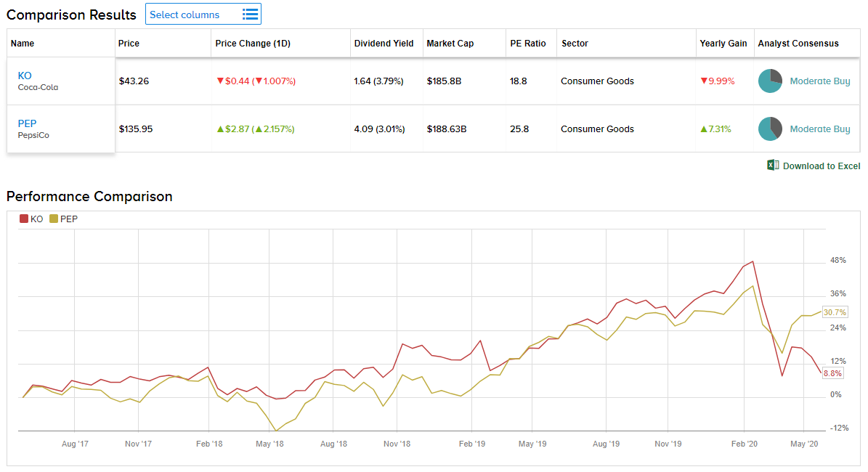The height and width of the screenshot is (472, 868).
Task: Toggle the PEP series in chart legend
Action: pos(63,219)
